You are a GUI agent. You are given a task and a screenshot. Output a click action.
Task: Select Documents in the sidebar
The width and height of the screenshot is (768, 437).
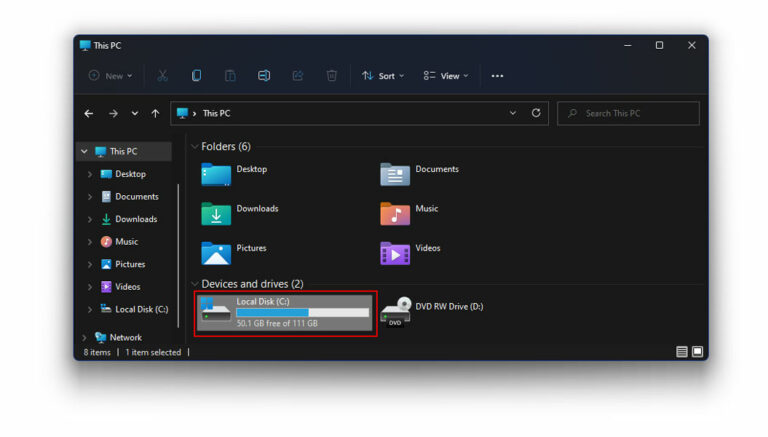(x=129, y=196)
